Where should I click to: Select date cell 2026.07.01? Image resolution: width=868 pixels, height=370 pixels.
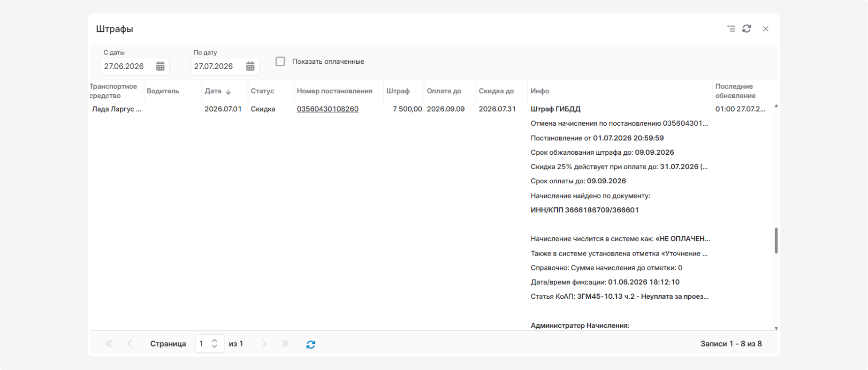(x=223, y=109)
